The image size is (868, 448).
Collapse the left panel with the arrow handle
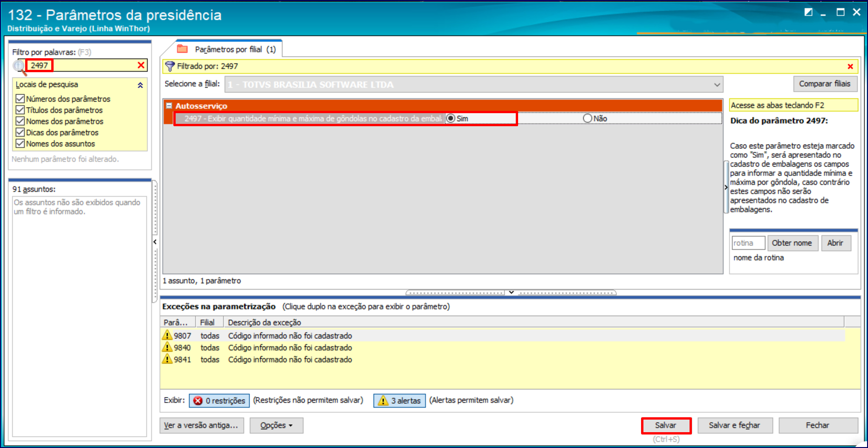[155, 242]
